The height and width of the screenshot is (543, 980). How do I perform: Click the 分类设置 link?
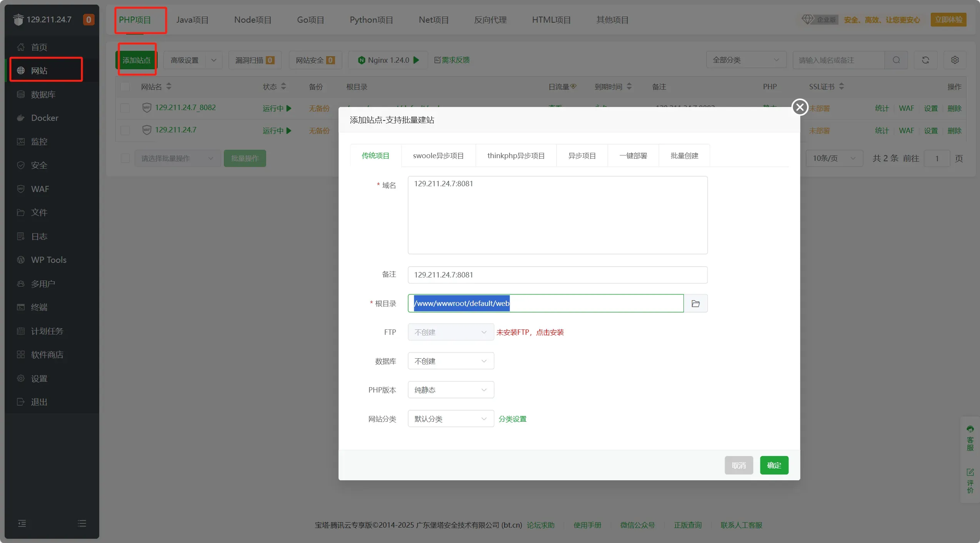pyautogui.click(x=512, y=419)
